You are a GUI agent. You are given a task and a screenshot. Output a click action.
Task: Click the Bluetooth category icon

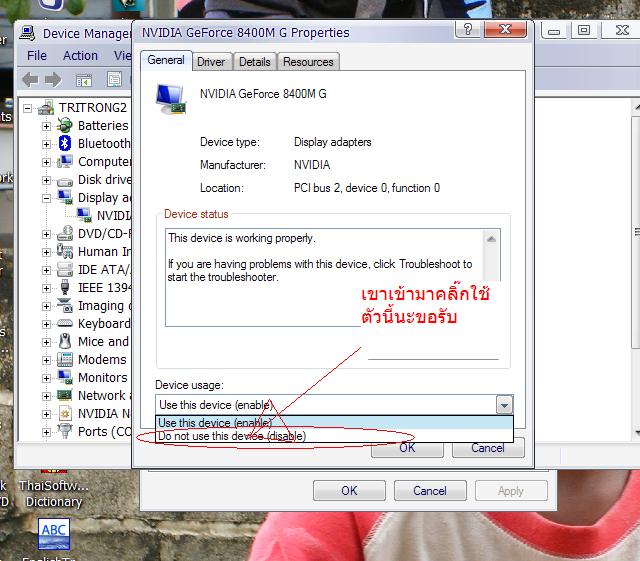pyautogui.click(x=65, y=143)
